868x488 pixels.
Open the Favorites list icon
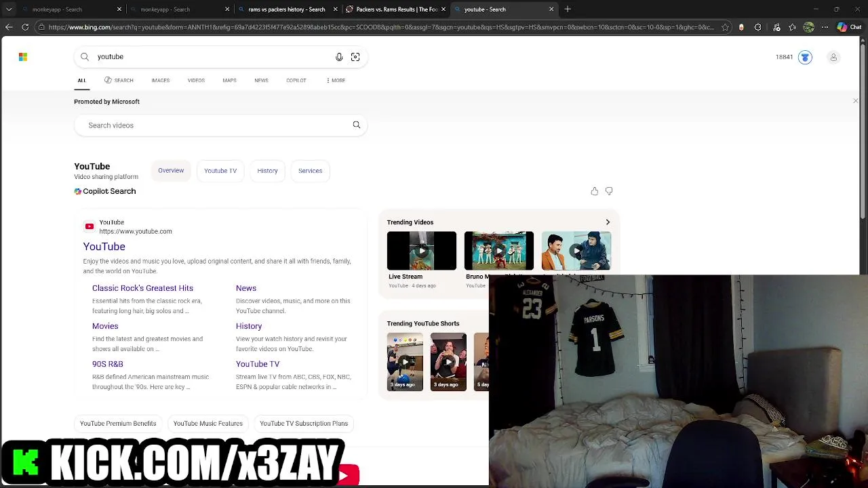792,27
